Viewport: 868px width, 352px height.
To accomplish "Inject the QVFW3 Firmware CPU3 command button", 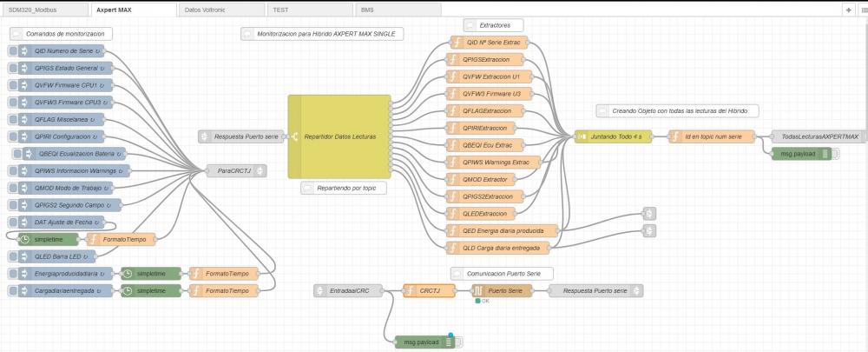I will [13, 103].
